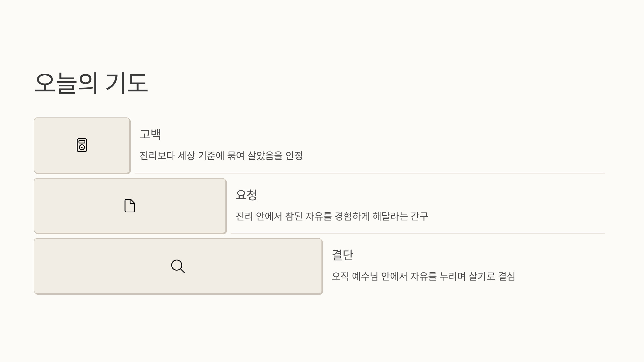
Task: Click the 고백 heading
Action: 150,134
